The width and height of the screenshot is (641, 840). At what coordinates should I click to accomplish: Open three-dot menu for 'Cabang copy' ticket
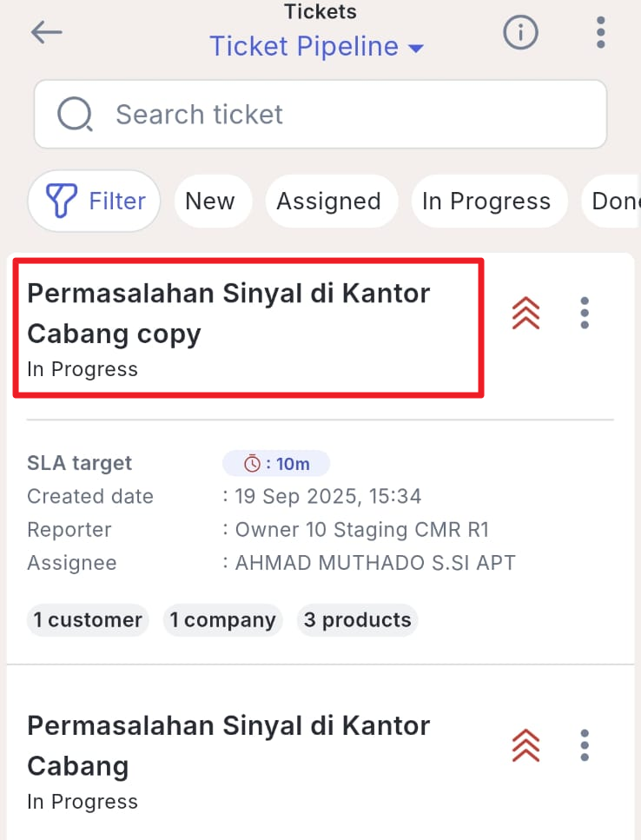[x=585, y=313]
